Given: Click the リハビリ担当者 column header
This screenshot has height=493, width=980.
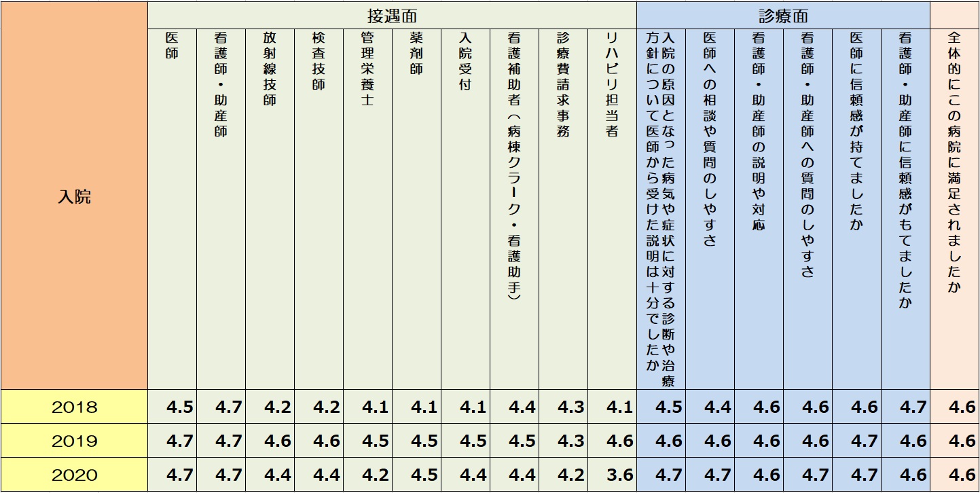Looking at the screenshot, I should [x=613, y=209].
